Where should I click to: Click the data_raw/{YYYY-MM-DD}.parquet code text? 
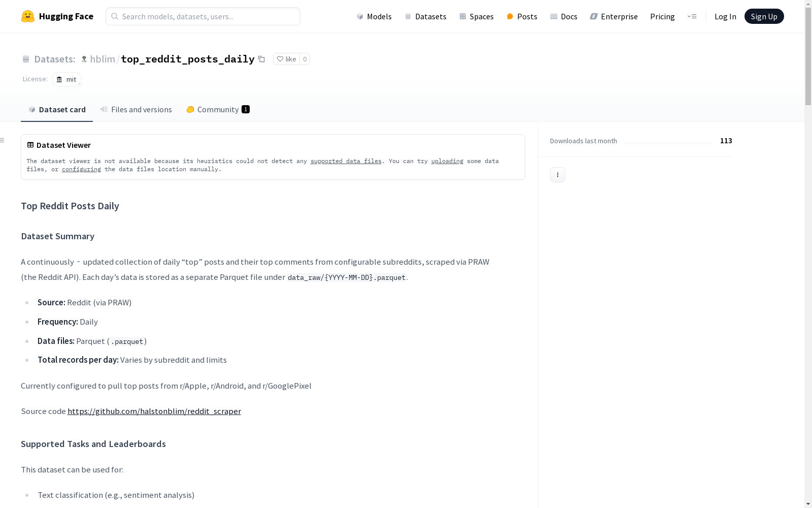coord(347,277)
